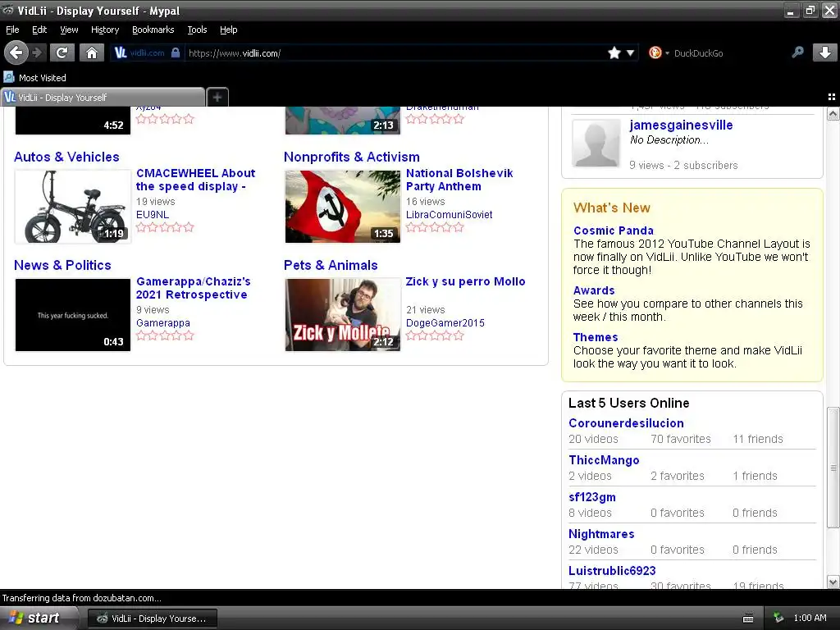The width and height of the screenshot is (840, 630).
Task: Play the red flag thumbnail video
Action: click(x=342, y=206)
